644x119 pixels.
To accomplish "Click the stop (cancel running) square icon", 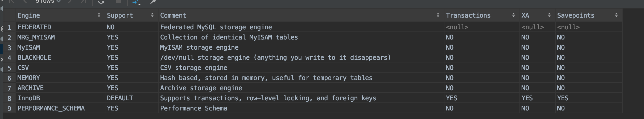I will pyautogui.click(x=119, y=1).
